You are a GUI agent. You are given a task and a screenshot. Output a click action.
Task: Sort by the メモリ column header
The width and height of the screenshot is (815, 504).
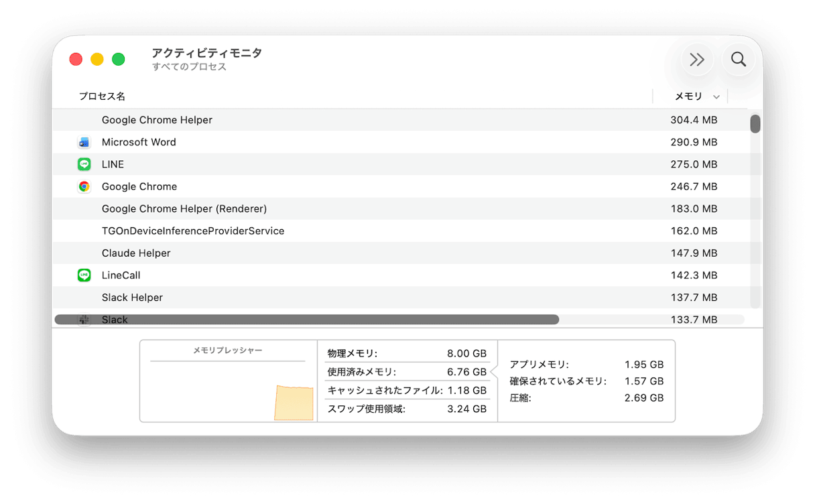688,97
